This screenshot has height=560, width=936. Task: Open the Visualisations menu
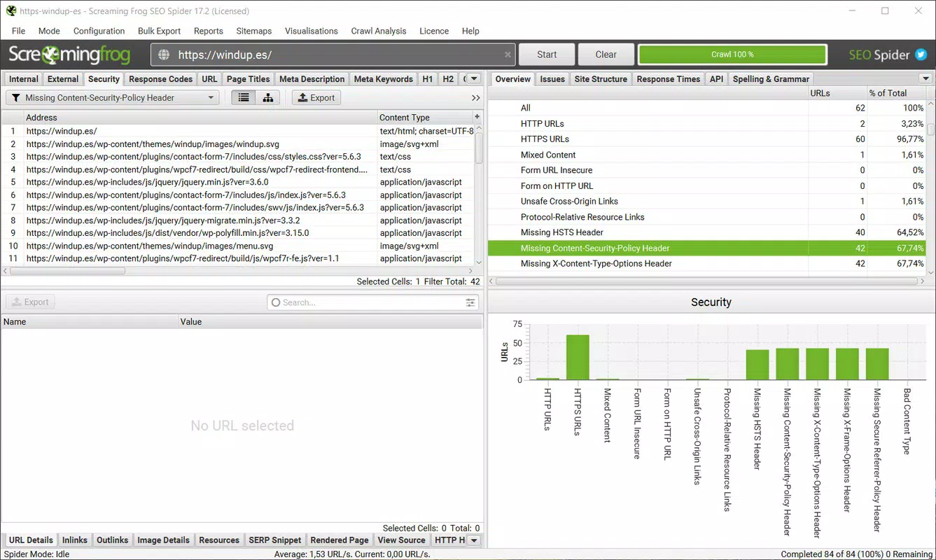(312, 31)
